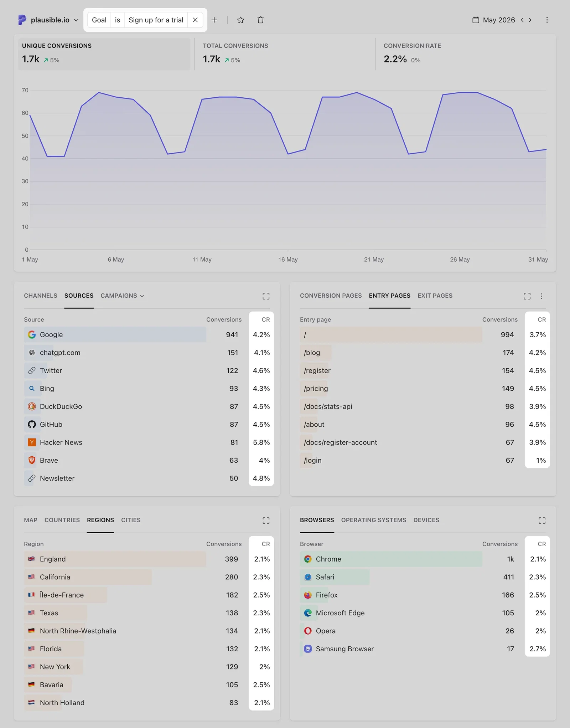The image size is (570, 728).
Task: Click the Hacker News 5.8% CR value
Action: pyautogui.click(x=261, y=442)
